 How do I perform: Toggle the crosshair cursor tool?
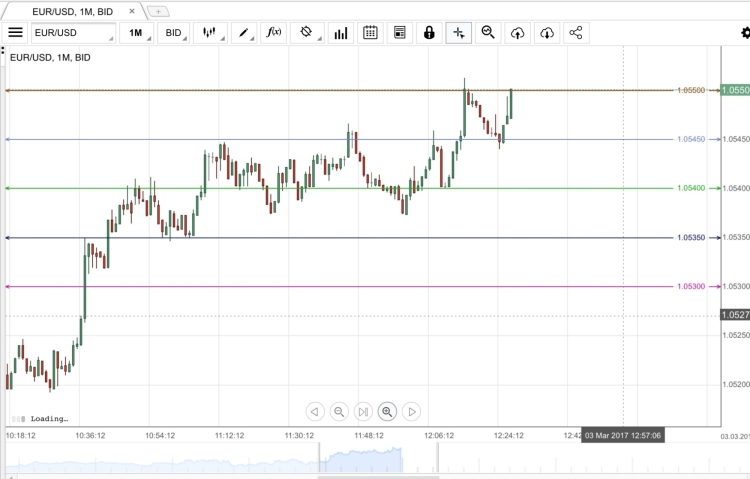(x=459, y=33)
